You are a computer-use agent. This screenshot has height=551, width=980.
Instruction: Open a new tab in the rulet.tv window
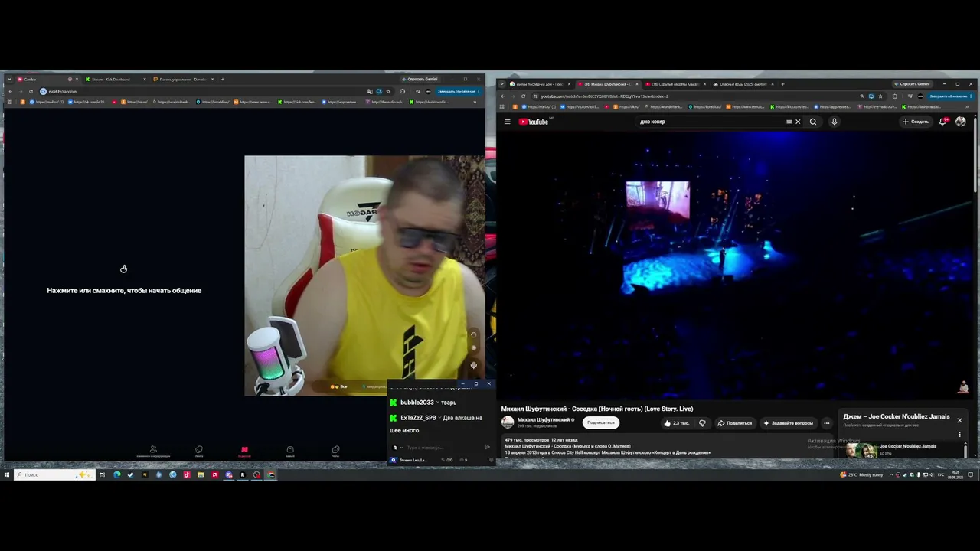[x=223, y=80]
